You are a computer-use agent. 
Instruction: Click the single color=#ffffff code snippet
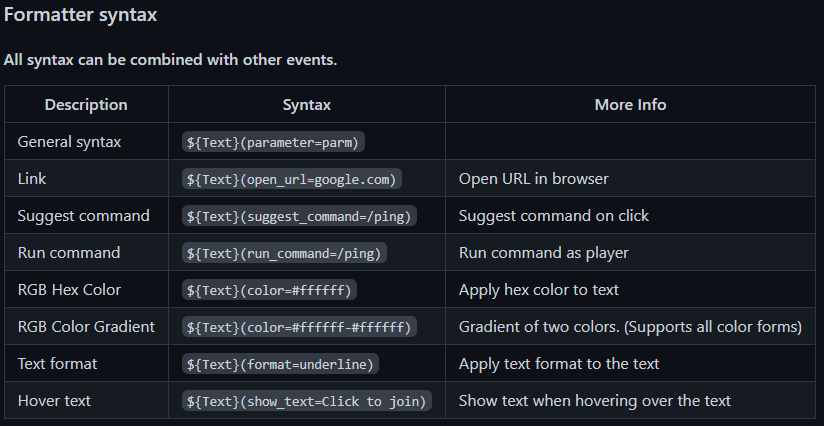[270, 290]
